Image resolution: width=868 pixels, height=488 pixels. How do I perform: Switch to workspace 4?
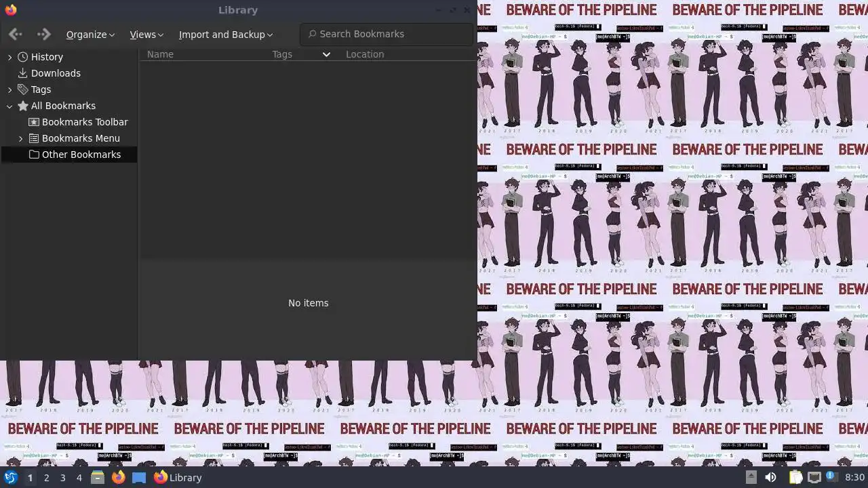coord(79,478)
